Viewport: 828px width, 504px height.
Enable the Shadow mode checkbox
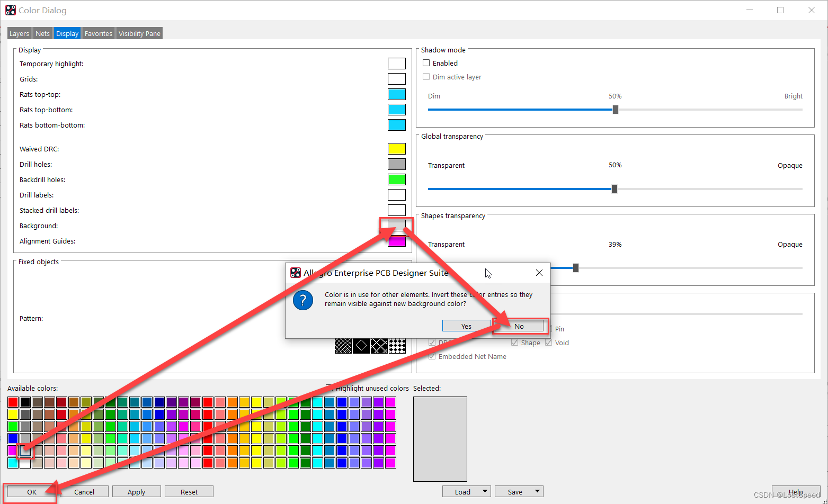point(426,63)
